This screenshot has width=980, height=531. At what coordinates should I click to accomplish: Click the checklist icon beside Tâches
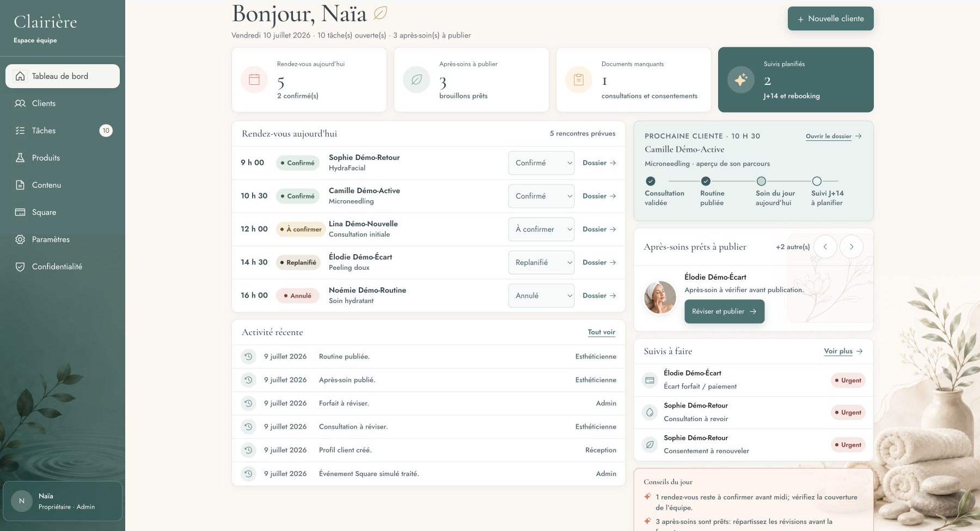coord(20,131)
